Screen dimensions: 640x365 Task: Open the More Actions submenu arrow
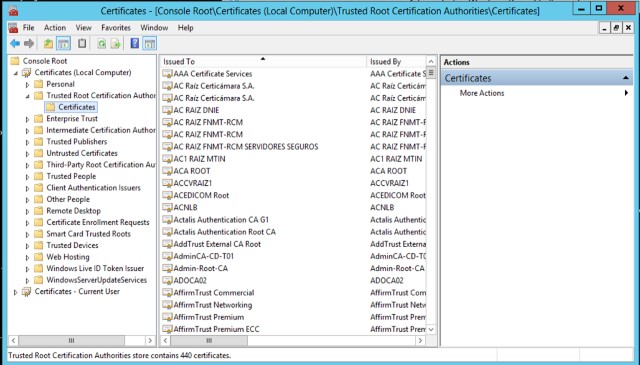click(x=626, y=93)
